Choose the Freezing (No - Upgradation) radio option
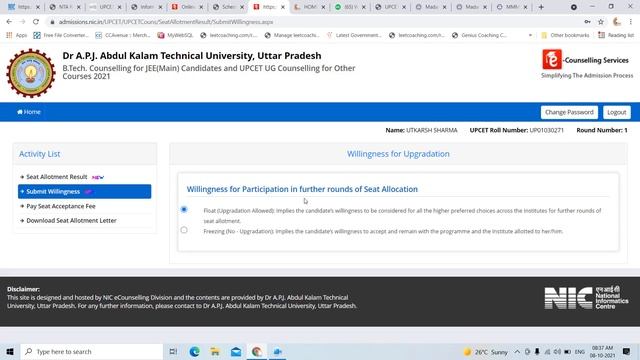Screen dimensions: 640x360 point(184,230)
